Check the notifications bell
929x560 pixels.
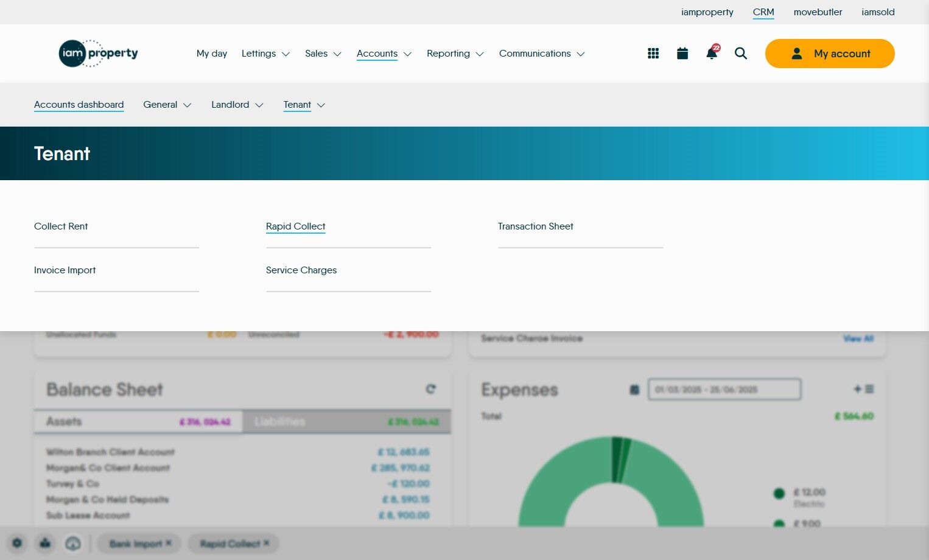pos(712,53)
